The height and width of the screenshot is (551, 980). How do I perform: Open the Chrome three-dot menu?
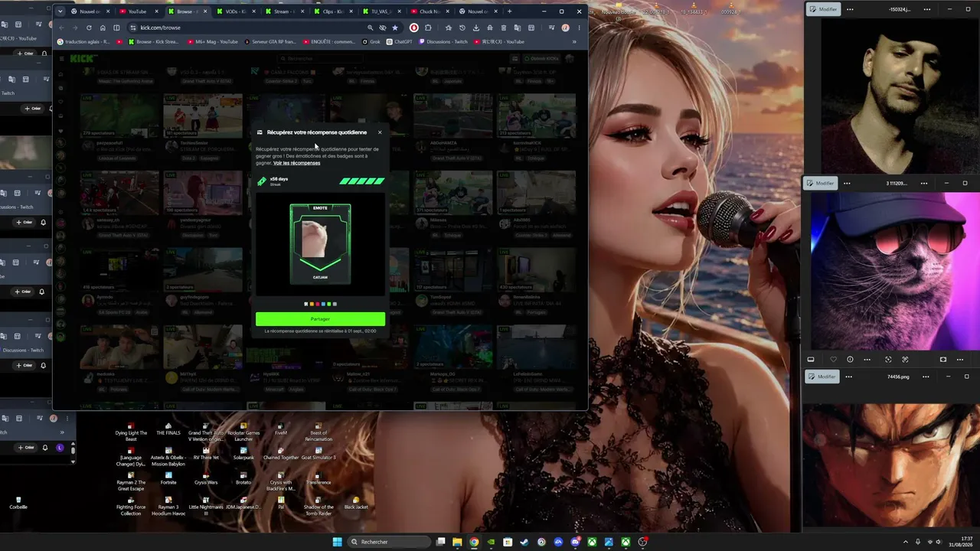pos(579,28)
